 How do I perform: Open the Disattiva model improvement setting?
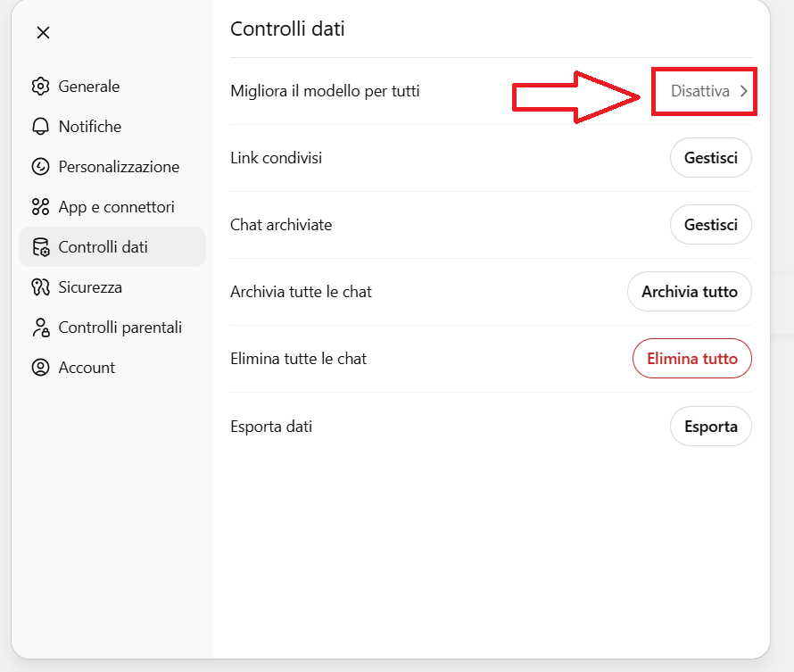(700, 91)
